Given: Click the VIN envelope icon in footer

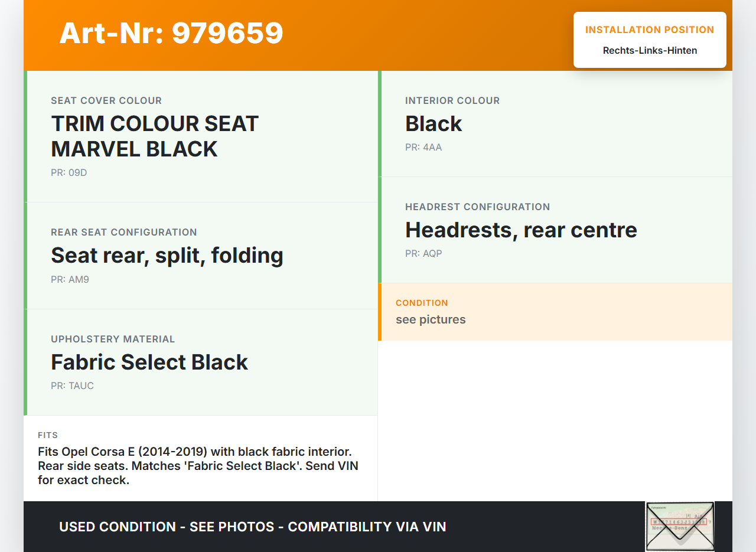Looking at the screenshot, I should tap(680, 526).
